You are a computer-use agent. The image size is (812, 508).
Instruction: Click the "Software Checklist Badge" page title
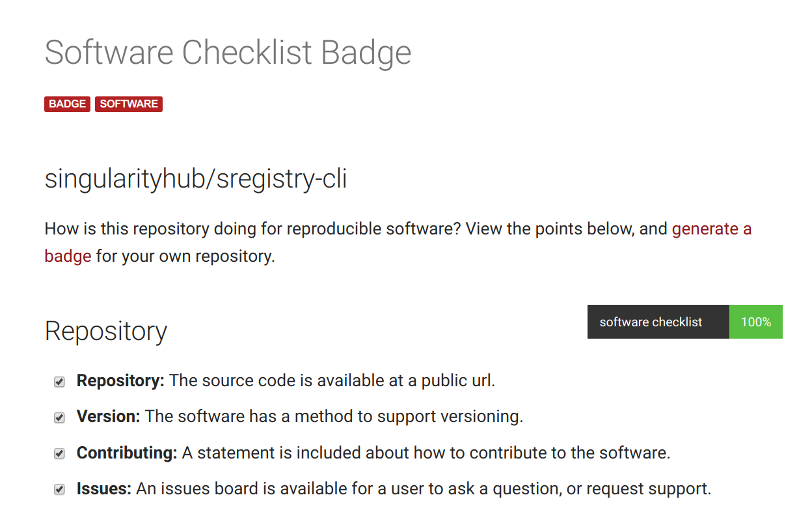point(228,53)
